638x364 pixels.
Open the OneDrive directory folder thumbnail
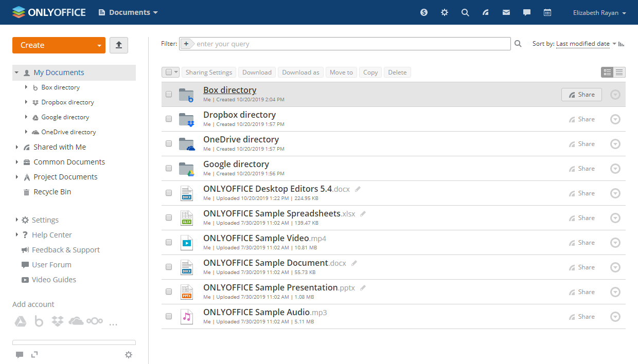point(187,144)
